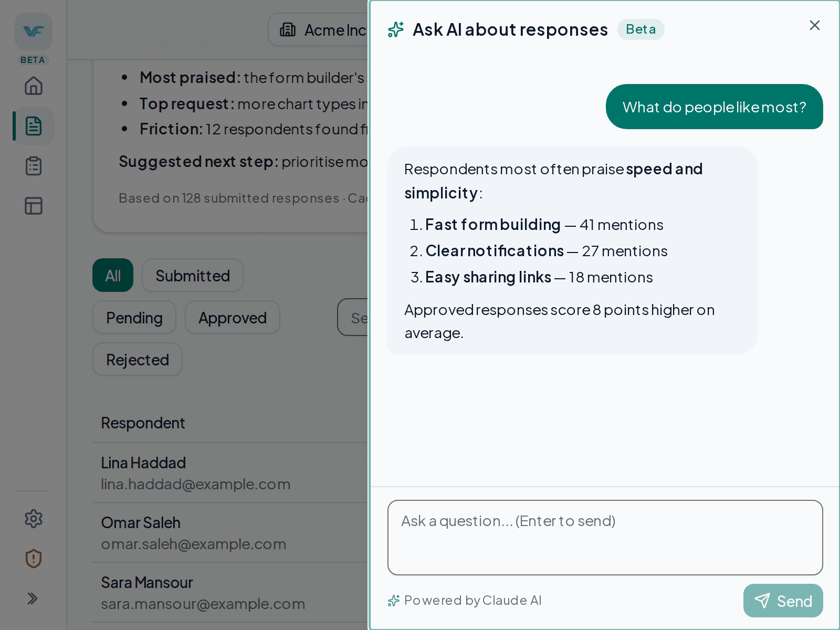
Task: Close the Ask AI panel
Action: 815,25
